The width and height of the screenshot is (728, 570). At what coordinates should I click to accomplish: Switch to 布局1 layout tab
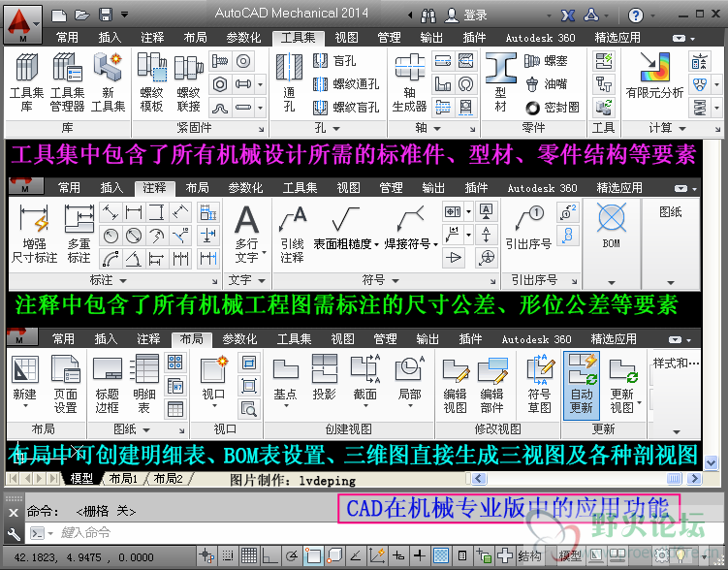(x=123, y=479)
